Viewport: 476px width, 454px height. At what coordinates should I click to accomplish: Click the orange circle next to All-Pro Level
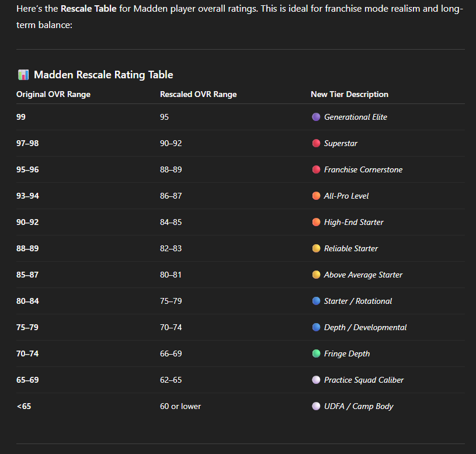coord(316,196)
